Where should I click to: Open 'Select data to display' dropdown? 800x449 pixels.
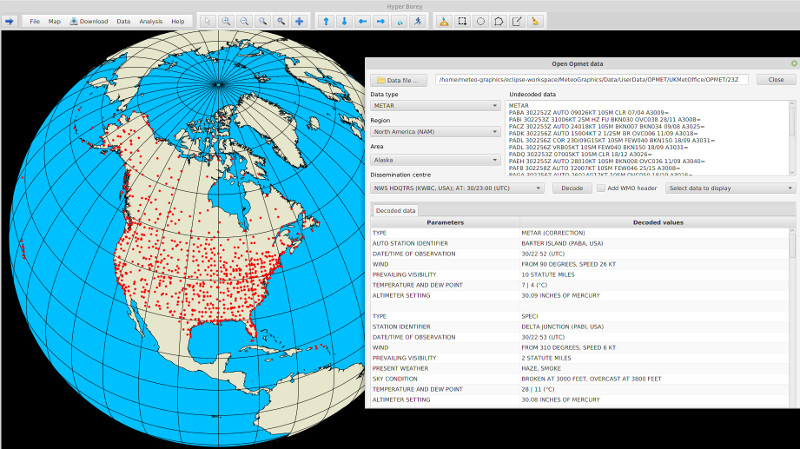(730, 188)
